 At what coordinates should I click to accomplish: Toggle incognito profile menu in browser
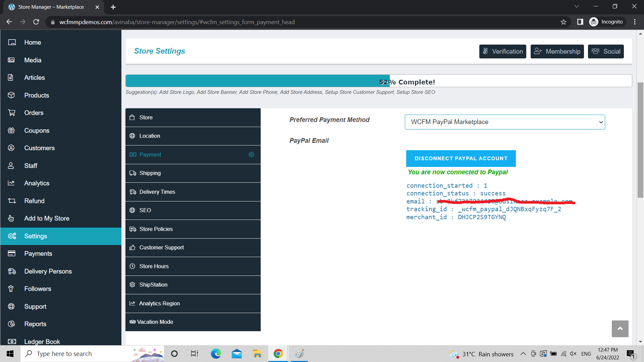pyautogui.click(x=606, y=22)
